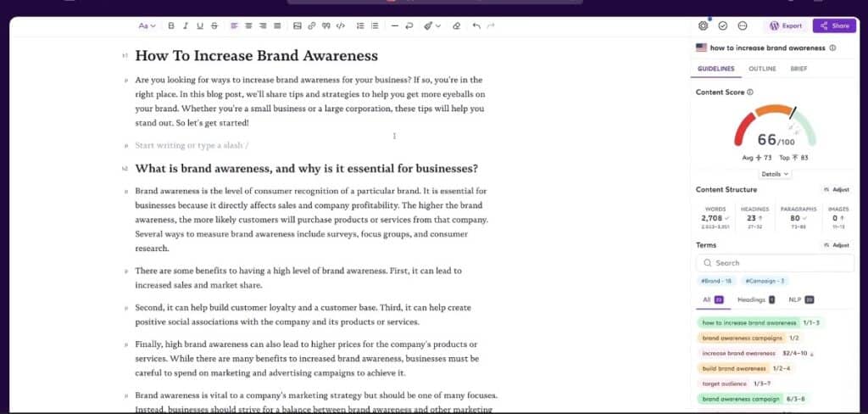Click term 'how to increase brand awareness'
Screen dimensions: 868x414
[749, 322]
